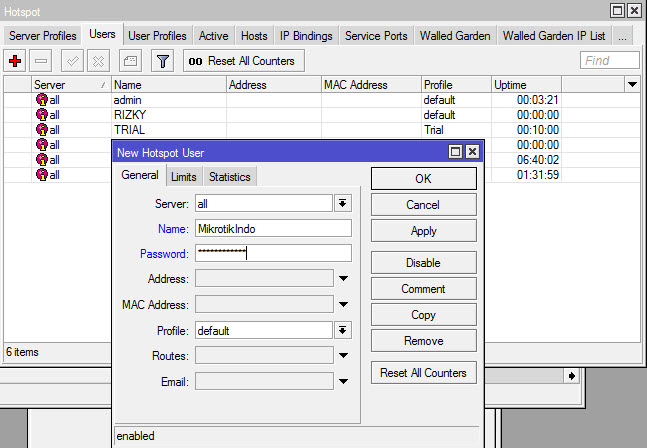Add a new hotspot user with red plus
The image size is (647, 448).
(15, 61)
